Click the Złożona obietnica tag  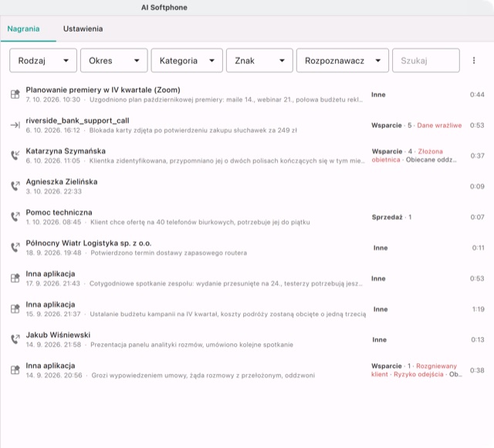pos(407,156)
